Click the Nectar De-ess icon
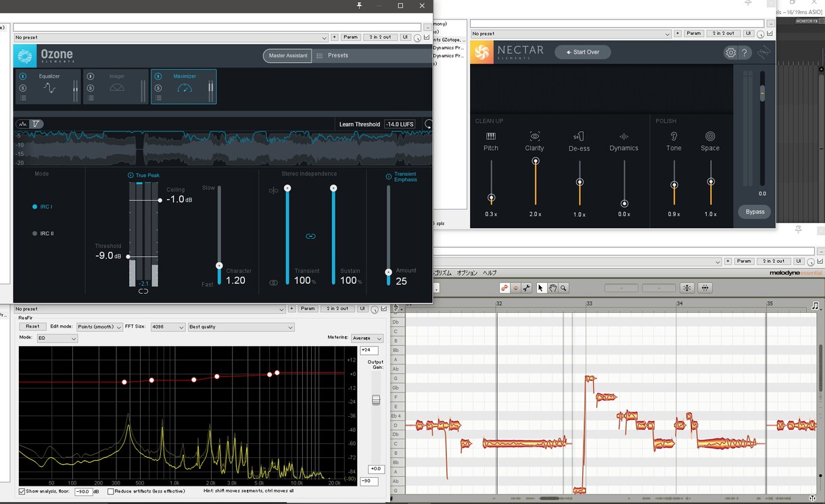The image size is (825, 504). [579, 136]
